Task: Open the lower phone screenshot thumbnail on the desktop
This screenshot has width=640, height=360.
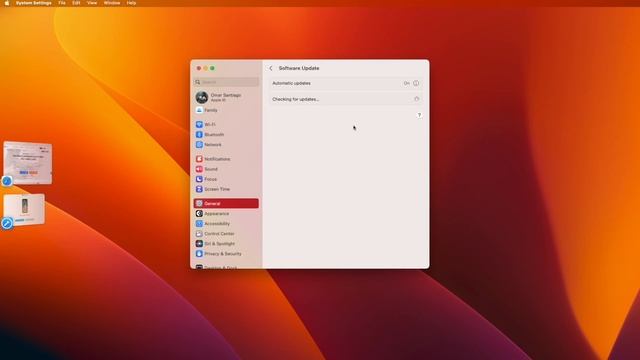Action: (x=24, y=210)
